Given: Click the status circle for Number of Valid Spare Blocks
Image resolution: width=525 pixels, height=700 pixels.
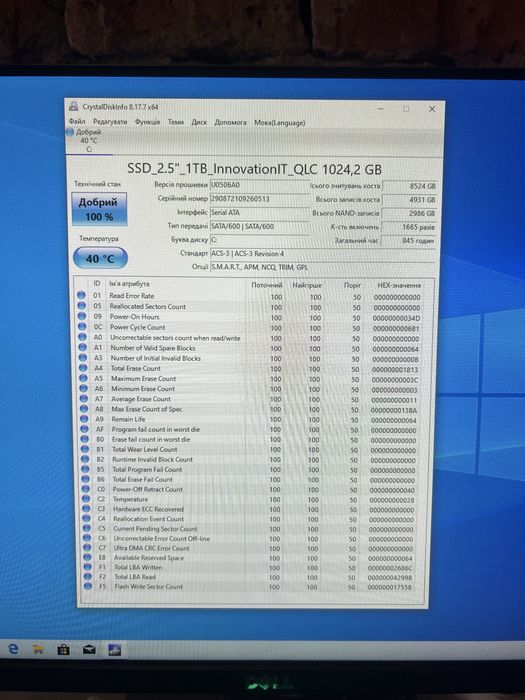Looking at the screenshot, I should [83, 347].
